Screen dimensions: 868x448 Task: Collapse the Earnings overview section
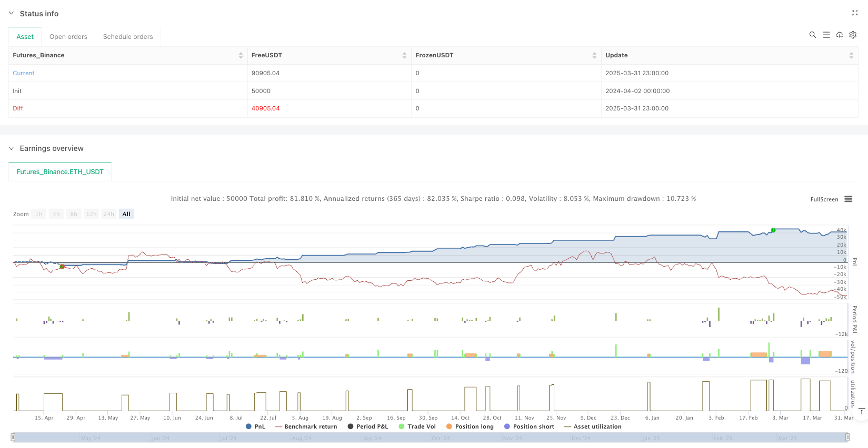tap(12, 148)
